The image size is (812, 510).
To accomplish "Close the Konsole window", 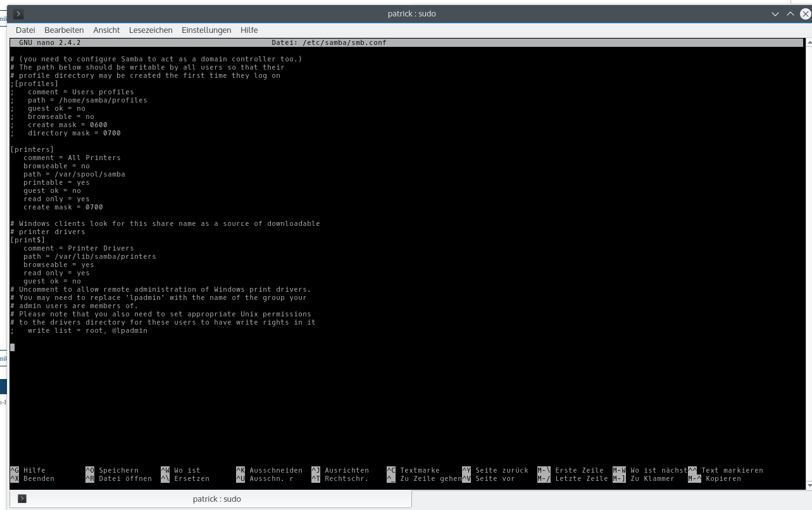I will [804, 14].
